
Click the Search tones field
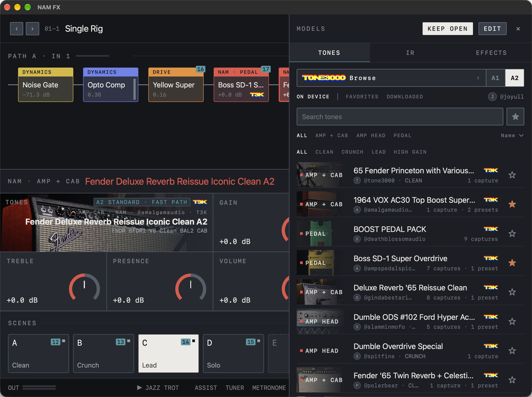400,117
